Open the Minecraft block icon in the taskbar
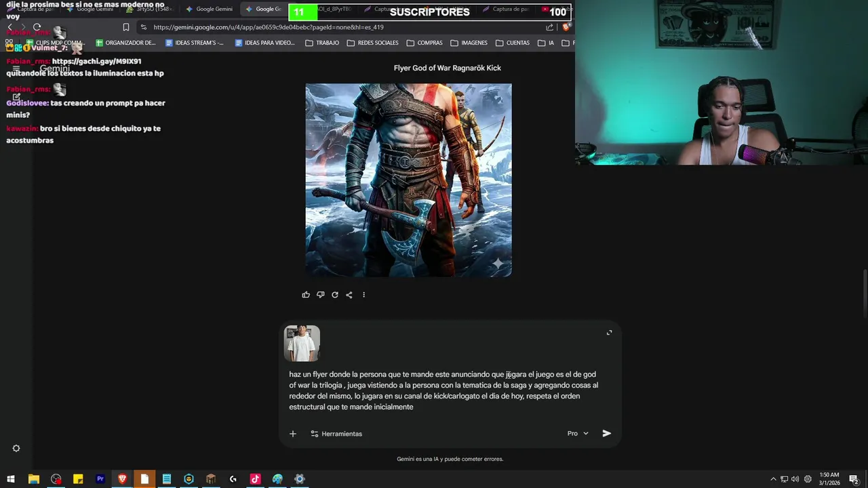The image size is (868, 488). pyautogui.click(x=211, y=479)
